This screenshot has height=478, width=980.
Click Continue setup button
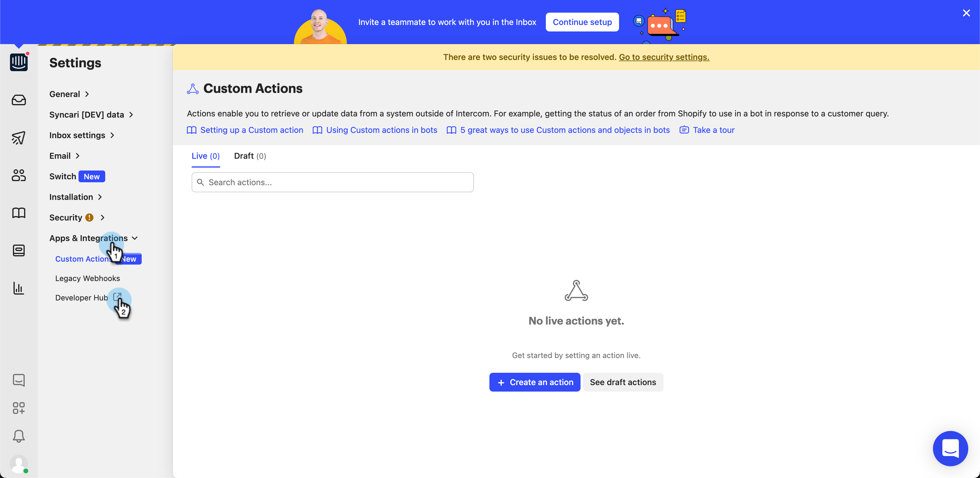(x=582, y=22)
